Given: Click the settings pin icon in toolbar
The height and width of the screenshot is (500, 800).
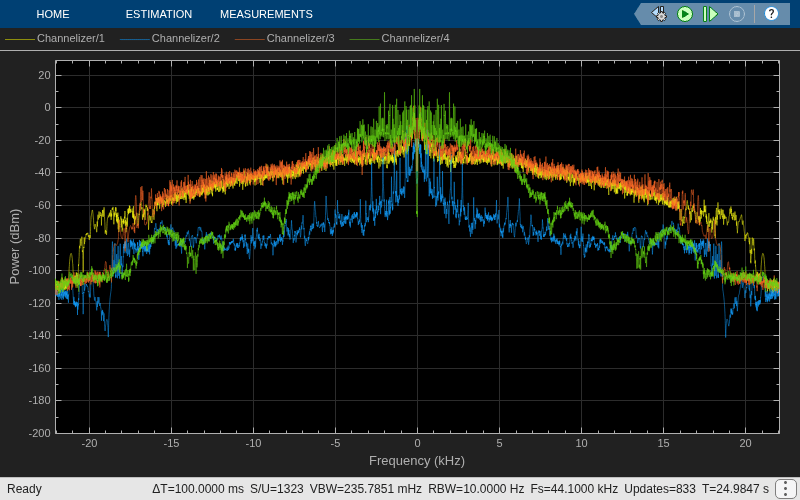Looking at the screenshot, I should 659,14.
